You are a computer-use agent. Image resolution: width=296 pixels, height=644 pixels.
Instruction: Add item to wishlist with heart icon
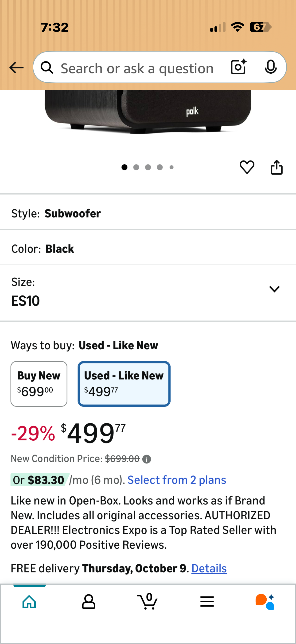[x=247, y=167]
